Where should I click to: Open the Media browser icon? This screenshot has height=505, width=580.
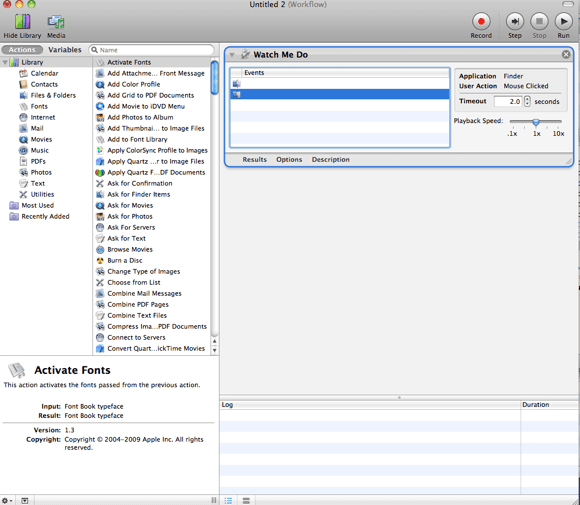(56, 22)
